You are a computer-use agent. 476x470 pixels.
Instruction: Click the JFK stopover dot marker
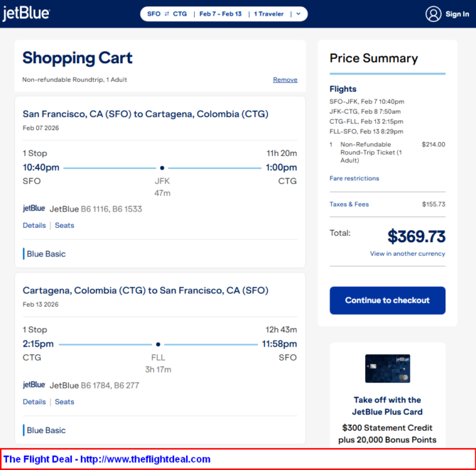click(x=162, y=168)
